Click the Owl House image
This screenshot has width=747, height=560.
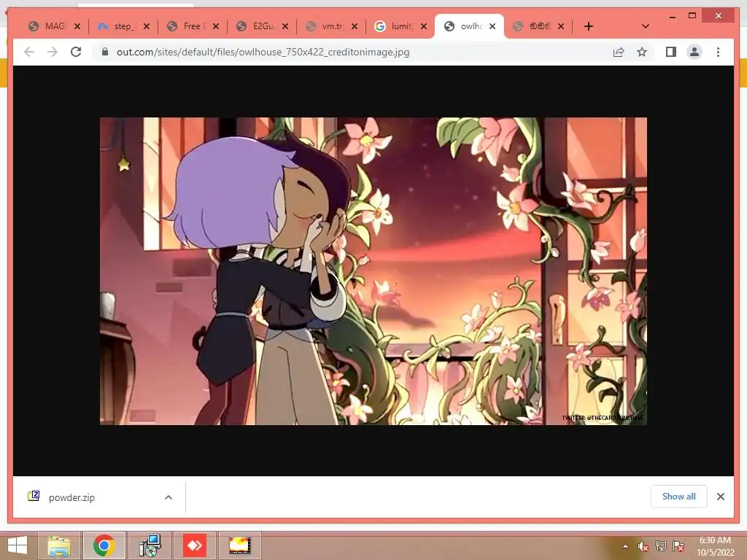(x=373, y=271)
